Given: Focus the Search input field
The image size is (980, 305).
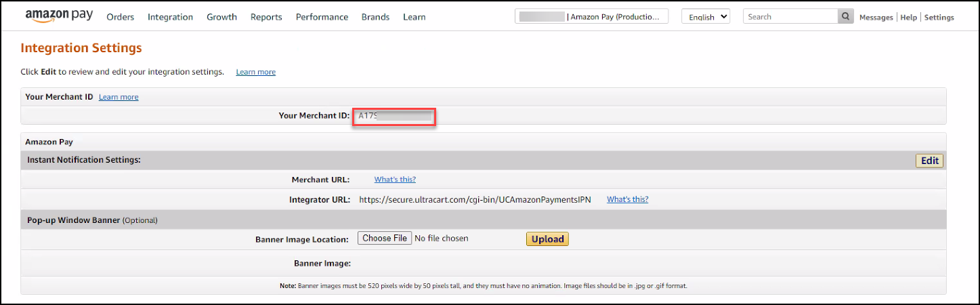Looking at the screenshot, I should click(790, 17).
